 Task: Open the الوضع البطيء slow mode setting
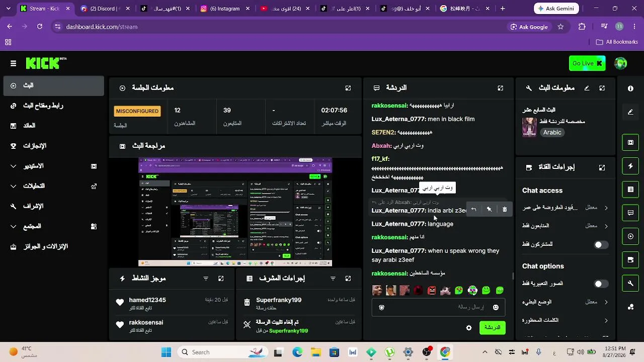(x=566, y=302)
